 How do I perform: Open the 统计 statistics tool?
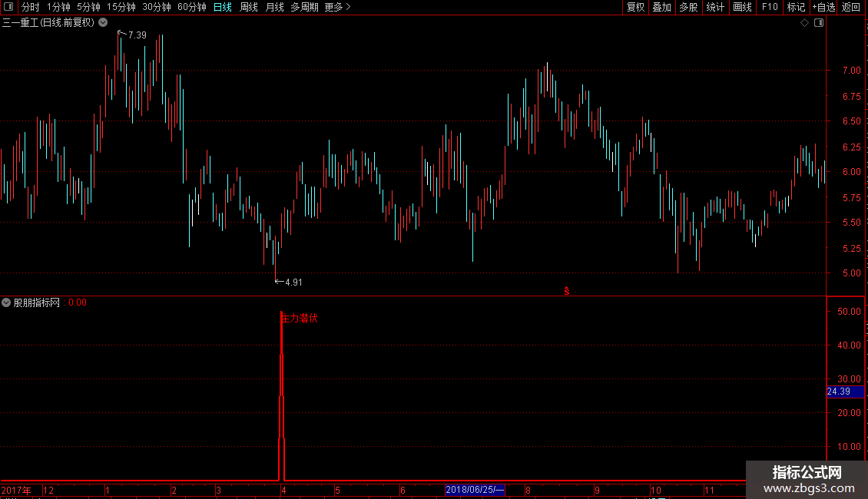(x=715, y=7)
